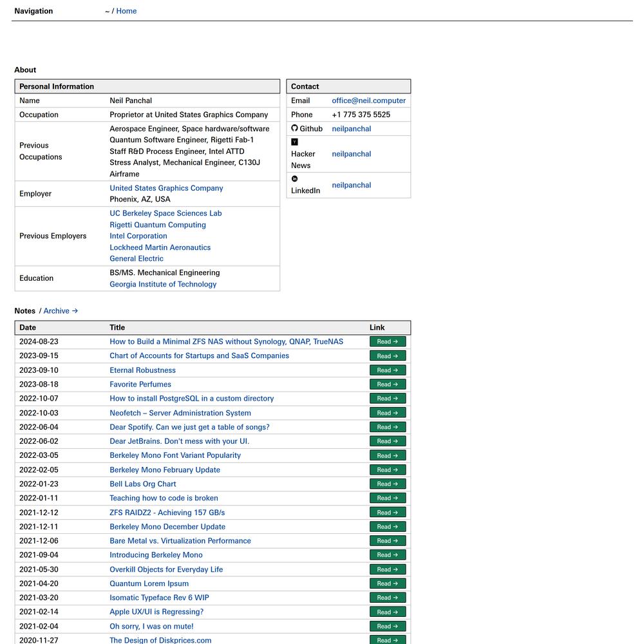The image size is (644, 644).
Task: Click Read button for Teaching code note
Action: pos(388,498)
